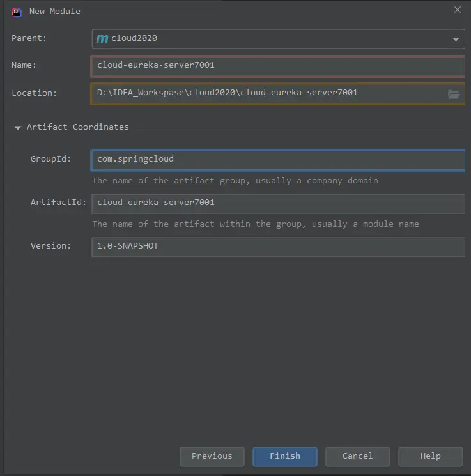Close the New Module dialog
The width and height of the screenshot is (471, 476).
(x=457, y=10)
